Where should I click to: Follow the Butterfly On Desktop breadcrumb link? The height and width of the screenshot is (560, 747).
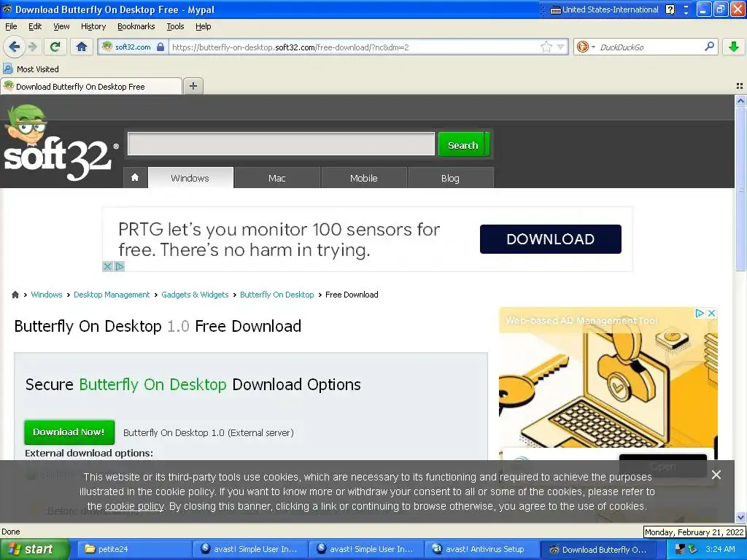pyautogui.click(x=276, y=295)
